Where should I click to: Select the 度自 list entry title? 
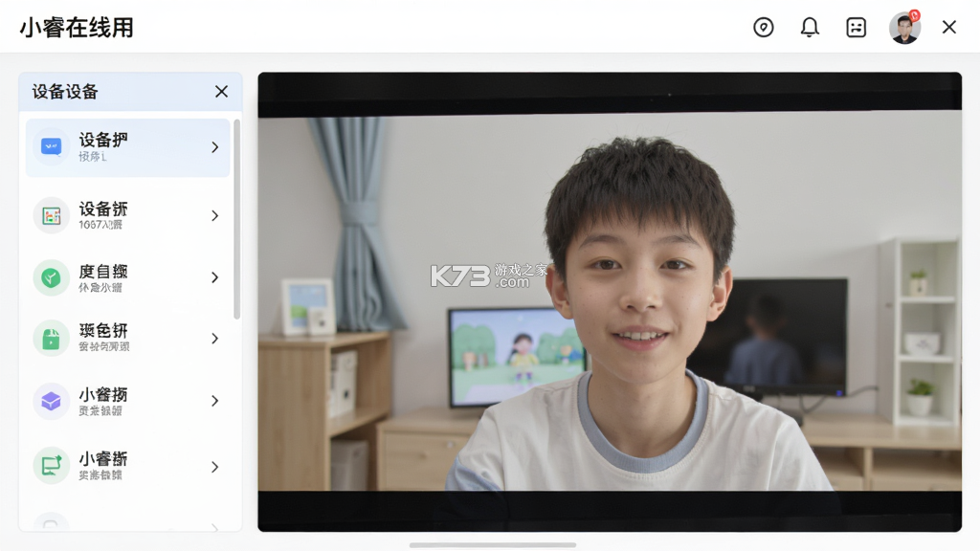point(103,271)
